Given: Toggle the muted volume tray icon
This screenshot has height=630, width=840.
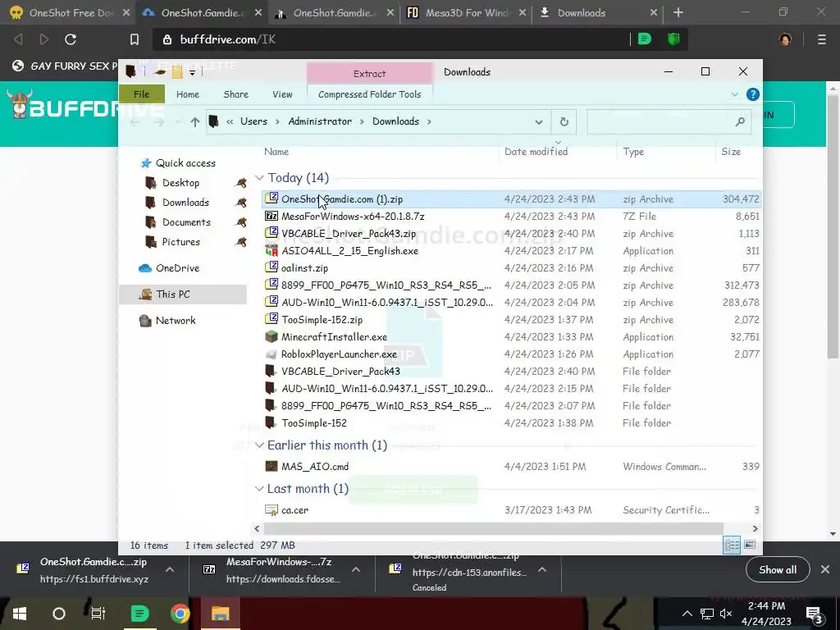Looking at the screenshot, I should 727,614.
